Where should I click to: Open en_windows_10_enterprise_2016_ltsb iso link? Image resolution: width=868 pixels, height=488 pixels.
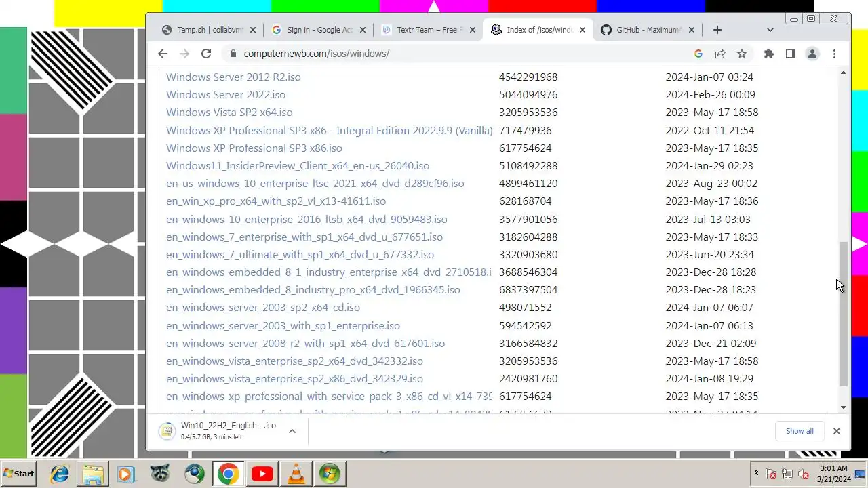tap(307, 219)
